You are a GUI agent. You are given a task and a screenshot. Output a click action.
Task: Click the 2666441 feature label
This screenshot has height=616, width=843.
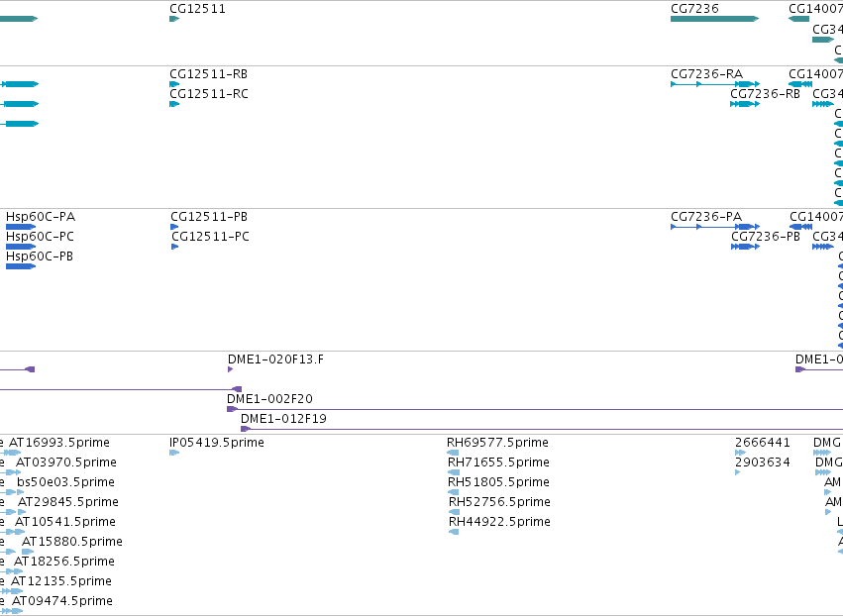763,443
